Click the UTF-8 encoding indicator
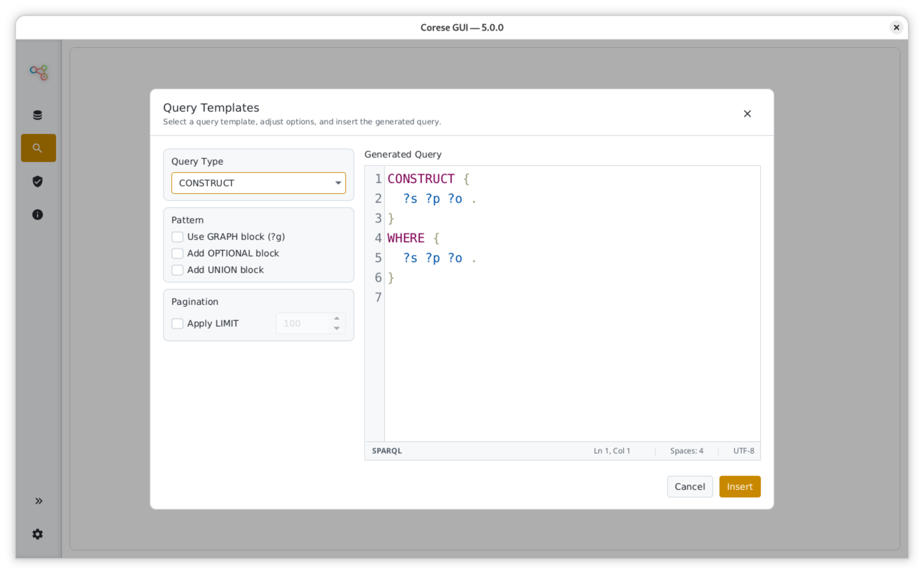Screen dimensions: 924x574 coord(743,451)
